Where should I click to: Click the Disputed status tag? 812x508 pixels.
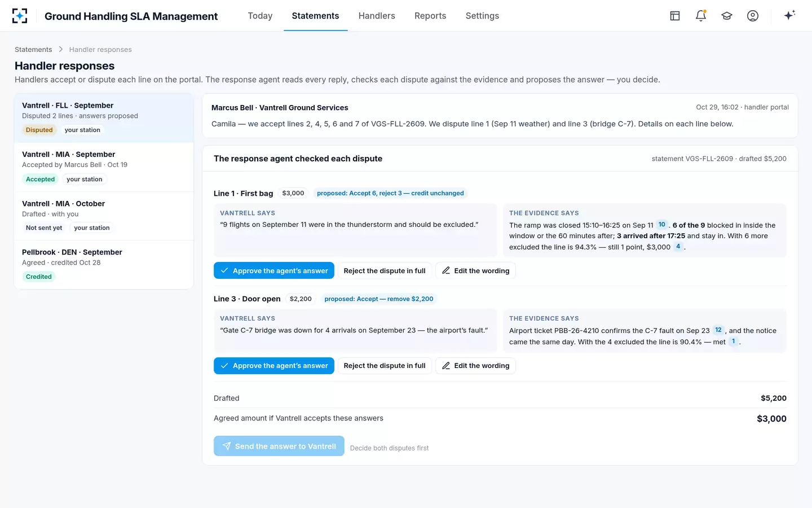[39, 130]
